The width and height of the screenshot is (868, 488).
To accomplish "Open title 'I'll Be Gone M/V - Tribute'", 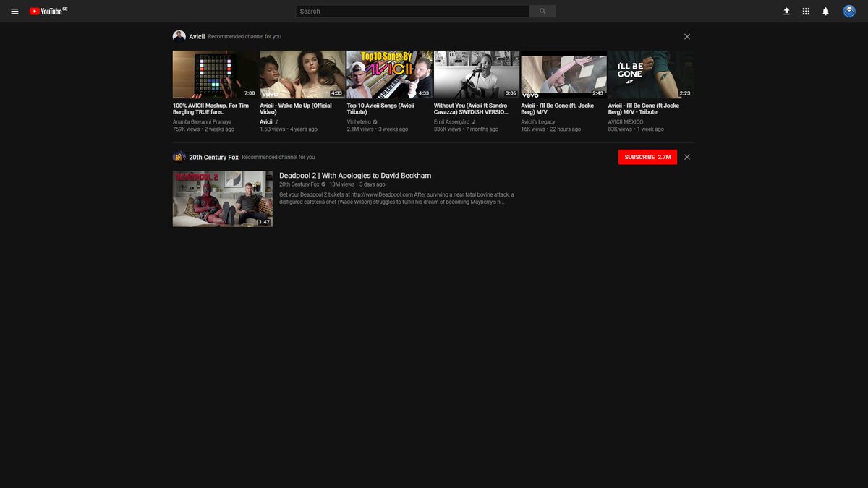I will tap(644, 108).
